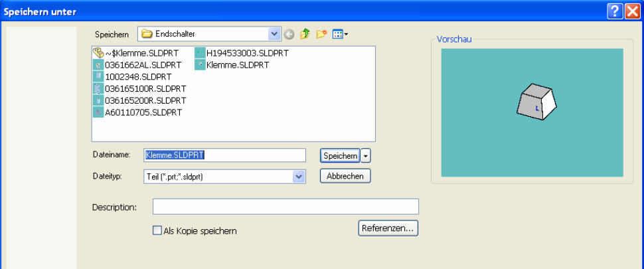Select file 0361662AL.SLDPRT
The height and width of the screenshot is (269, 644).
click(143, 65)
